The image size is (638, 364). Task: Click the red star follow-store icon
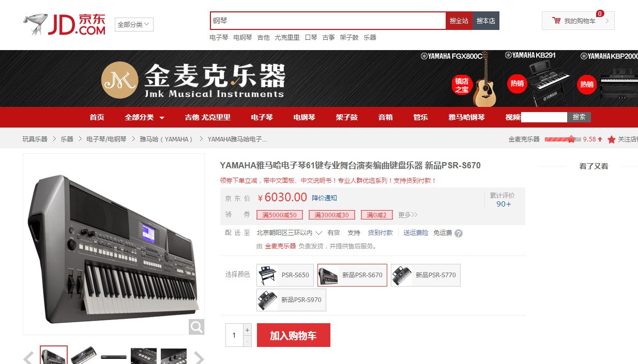[612, 139]
